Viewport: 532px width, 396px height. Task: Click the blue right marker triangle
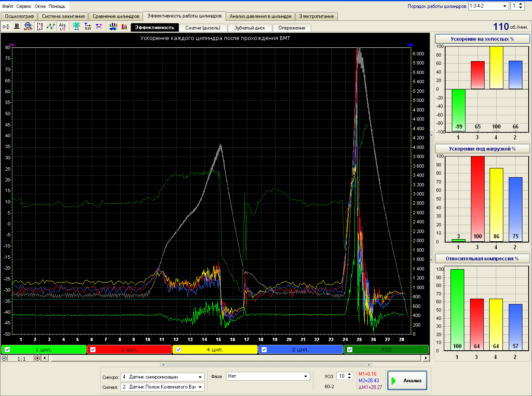click(x=411, y=45)
